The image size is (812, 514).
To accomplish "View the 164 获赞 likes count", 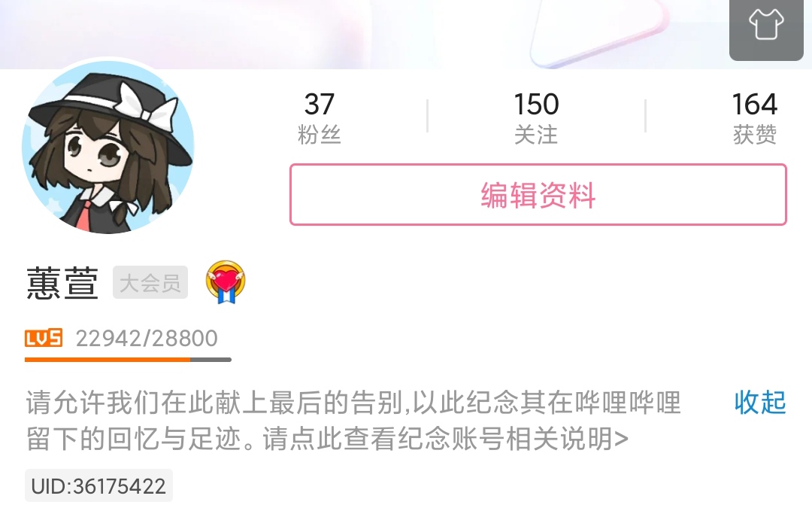I will [x=755, y=117].
